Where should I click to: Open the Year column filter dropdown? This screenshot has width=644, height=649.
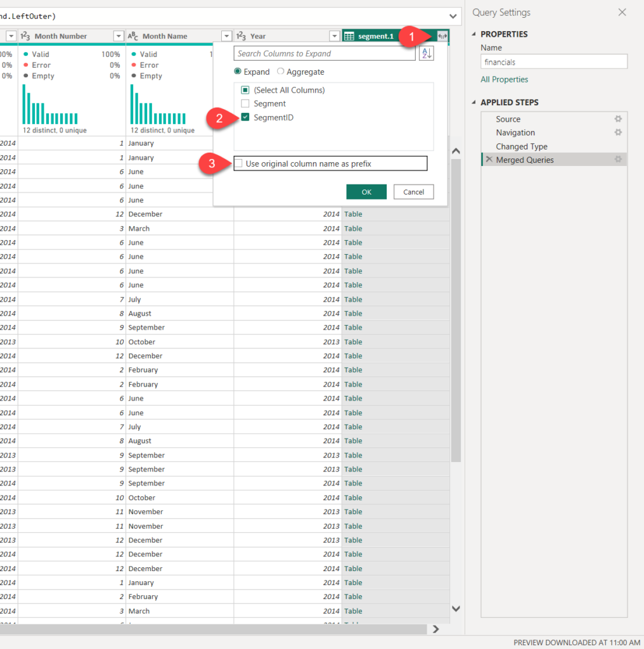335,36
